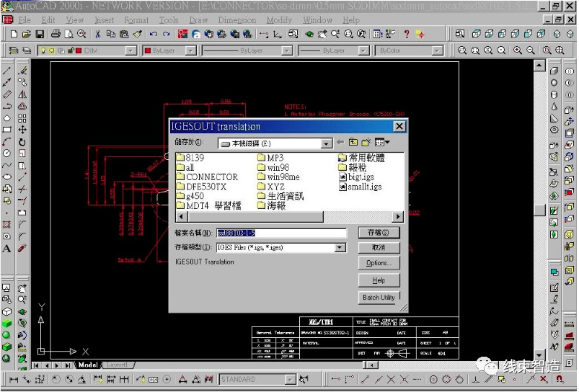Expand the IGES Files type dropdown
This screenshot has height=392, width=579.
pos(340,248)
